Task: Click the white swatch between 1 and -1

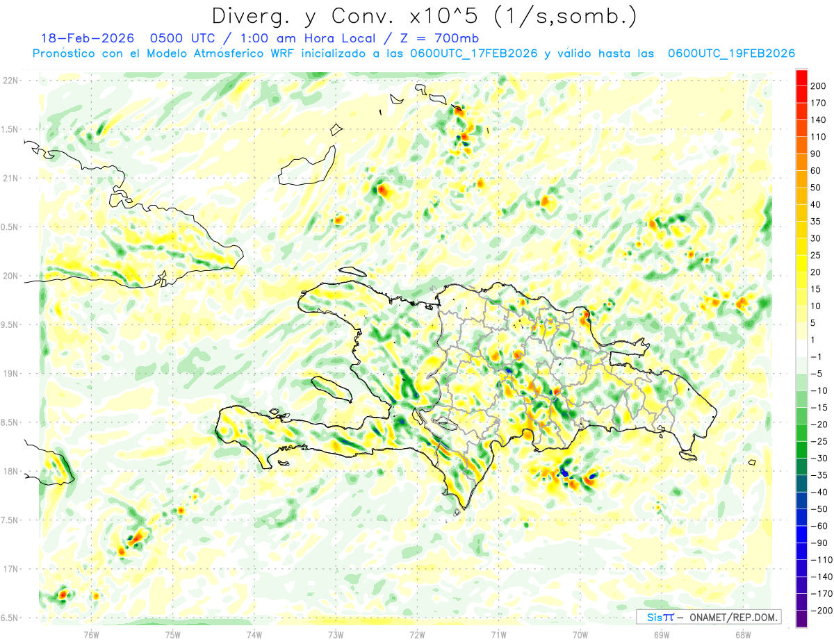Action: 801,348
